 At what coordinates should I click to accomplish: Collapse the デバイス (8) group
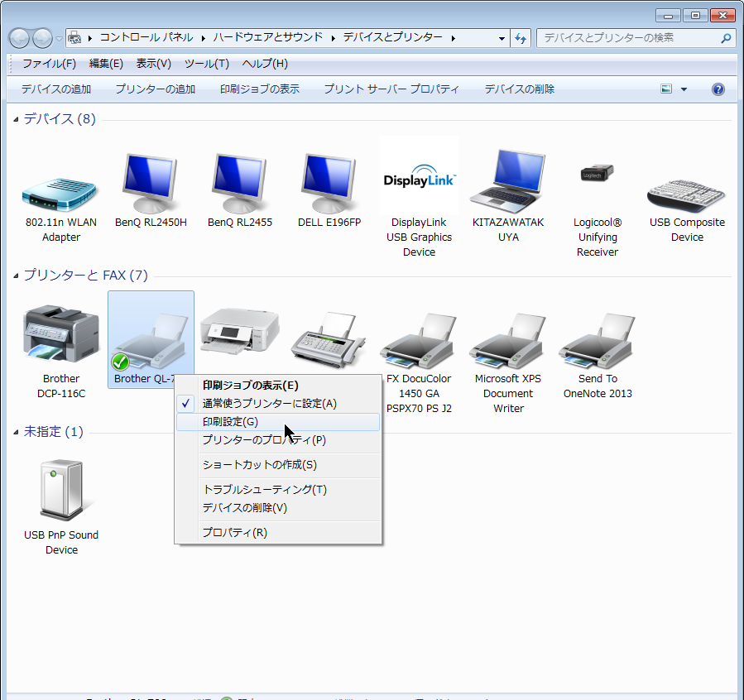pyautogui.click(x=16, y=119)
